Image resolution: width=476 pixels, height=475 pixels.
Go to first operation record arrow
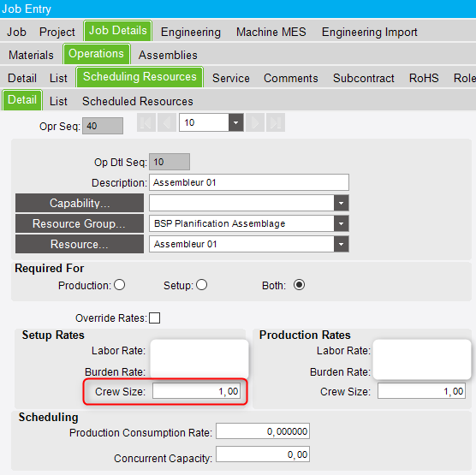[146, 122]
